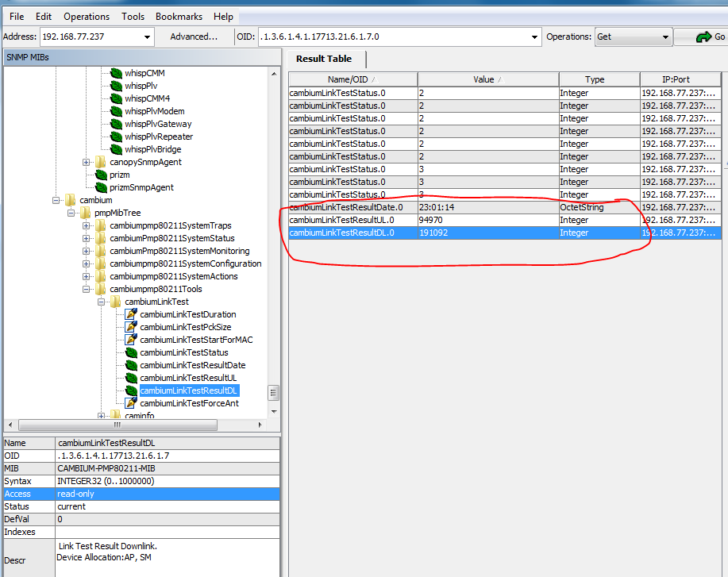
Task: Open the Tools menu
Action: click(133, 16)
